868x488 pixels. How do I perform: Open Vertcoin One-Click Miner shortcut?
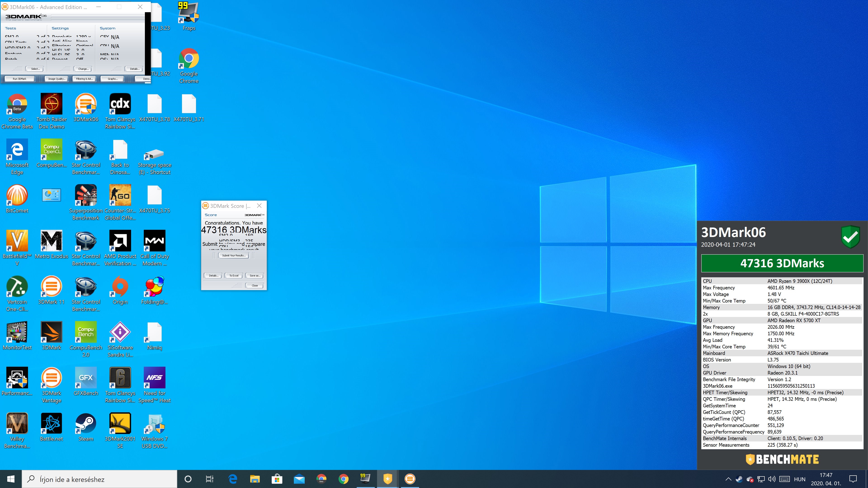tap(17, 294)
